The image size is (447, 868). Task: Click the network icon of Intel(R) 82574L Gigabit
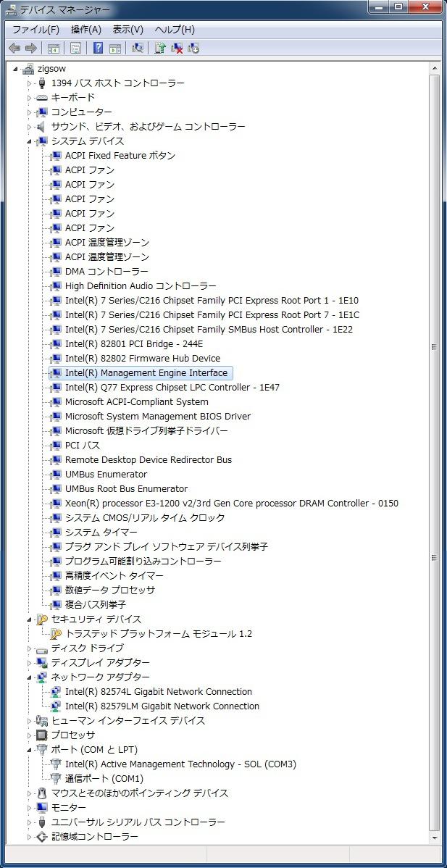(x=56, y=691)
